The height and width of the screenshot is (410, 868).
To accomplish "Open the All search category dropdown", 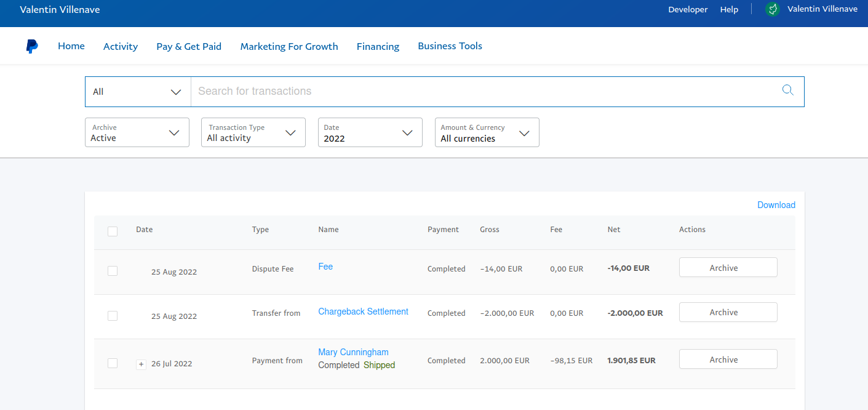I will (x=138, y=92).
